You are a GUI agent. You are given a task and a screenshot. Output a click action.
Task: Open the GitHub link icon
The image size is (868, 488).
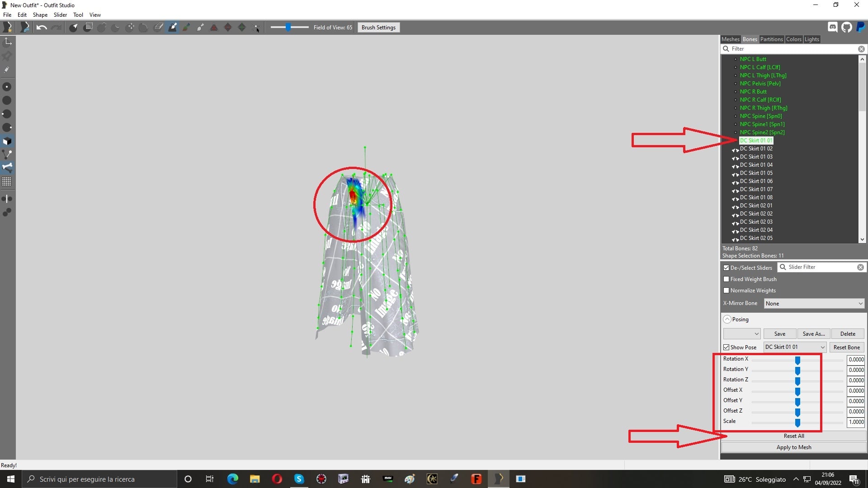coord(847,27)
